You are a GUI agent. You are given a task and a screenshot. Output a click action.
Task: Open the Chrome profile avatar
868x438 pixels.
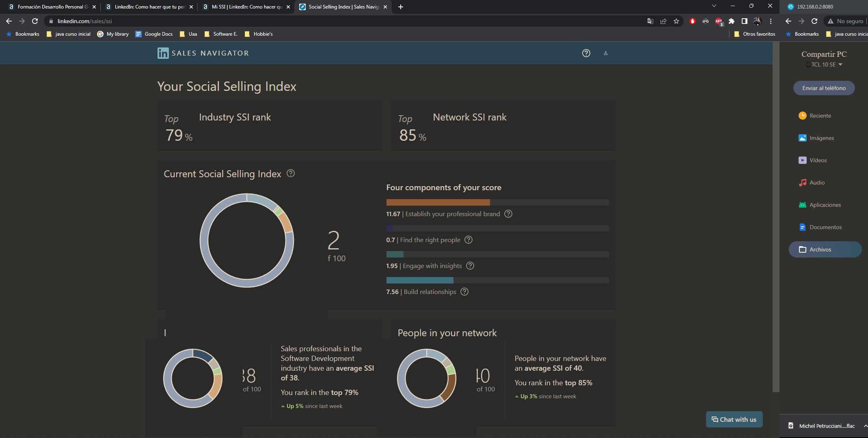tap(757, 21)
